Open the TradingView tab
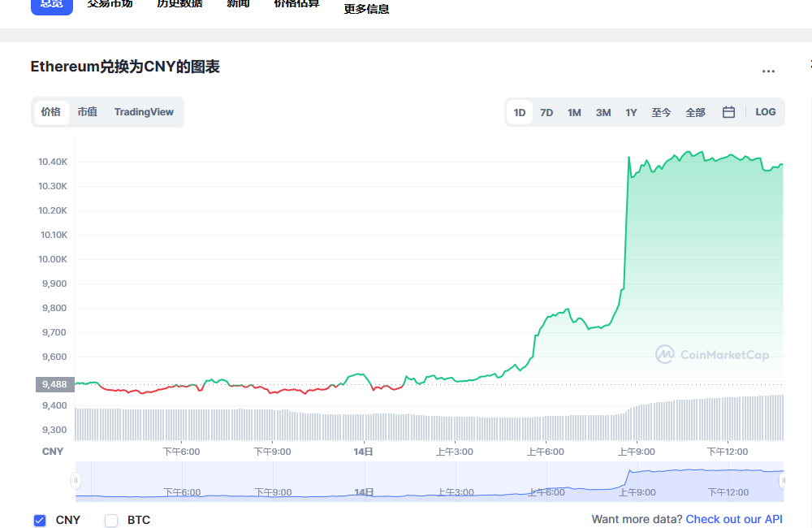 (144, 112)
